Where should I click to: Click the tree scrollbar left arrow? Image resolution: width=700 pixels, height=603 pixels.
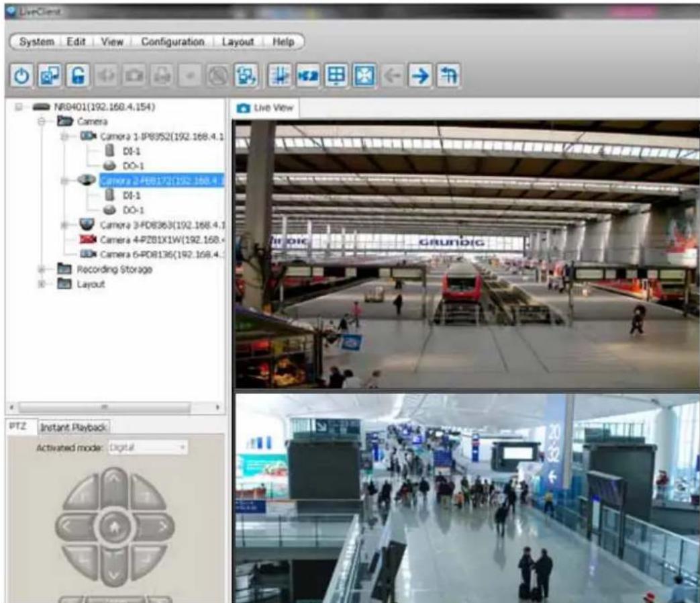tap(12, 407)
